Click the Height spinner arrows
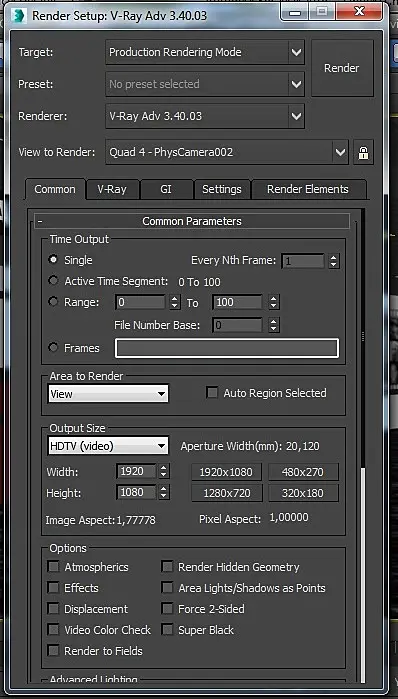Image resolution: width=398 pixels, height=699 pixels. (164, 493)
